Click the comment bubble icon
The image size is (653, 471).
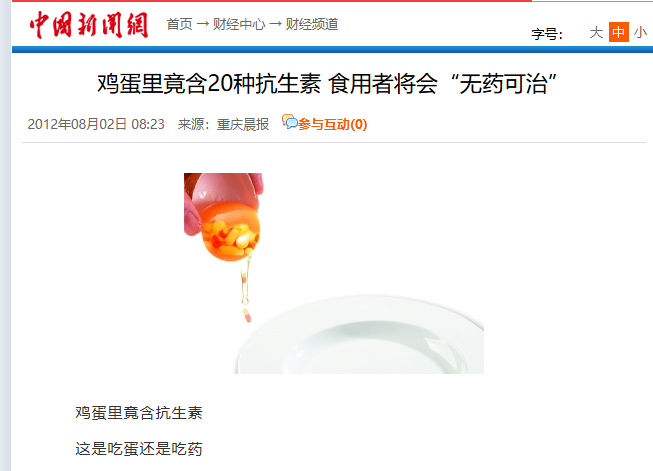(289, 122)
